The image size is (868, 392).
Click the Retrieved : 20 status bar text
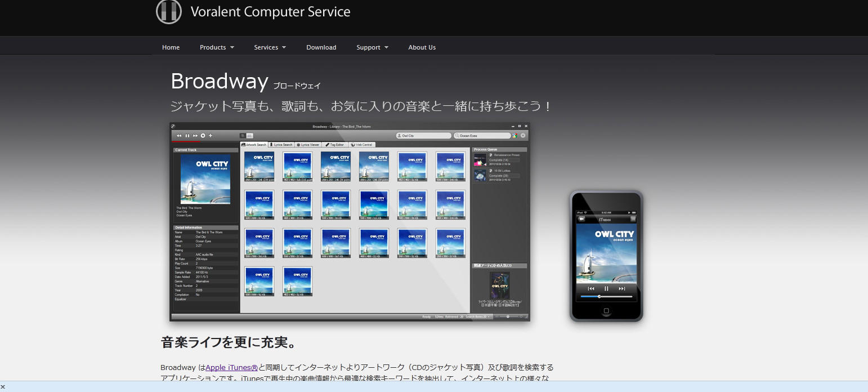coord(454,317)
